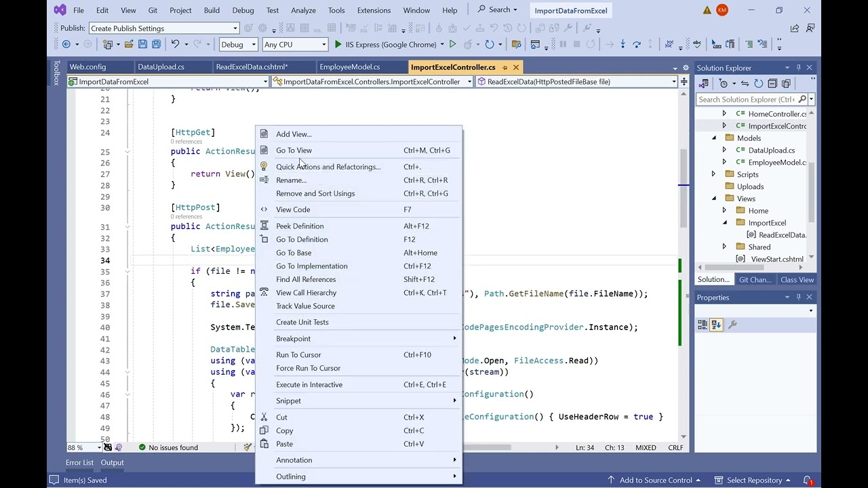Click the browser refresh circular arrow icon
Image resolution: width=868 pixels, height=488 pixels.
click(x=490, y=44)
